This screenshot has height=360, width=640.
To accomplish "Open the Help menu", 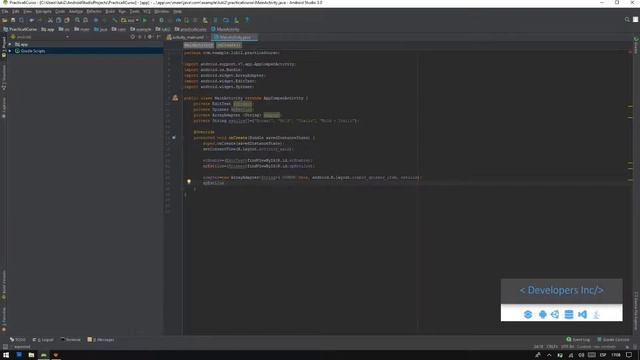I will point(177,11).
